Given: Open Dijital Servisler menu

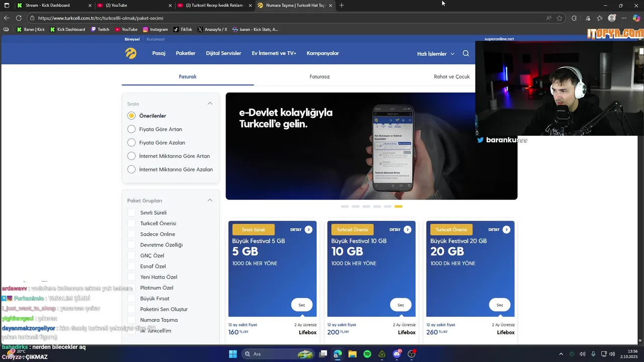Looking at the screenshot, I should click(223, 53).
